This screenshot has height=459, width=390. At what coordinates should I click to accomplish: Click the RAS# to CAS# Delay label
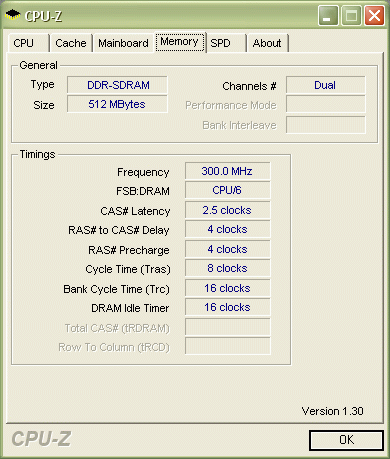(119, 230)
